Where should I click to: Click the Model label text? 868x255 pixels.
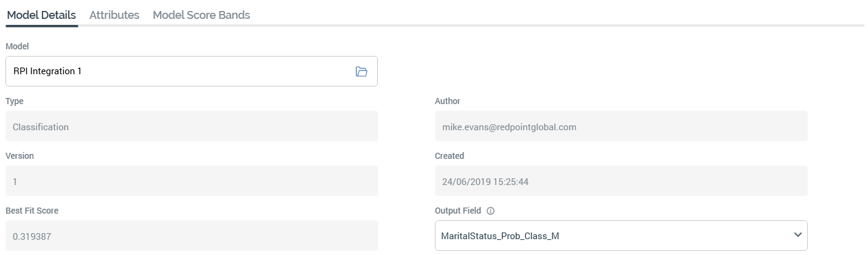pos(17,46)
